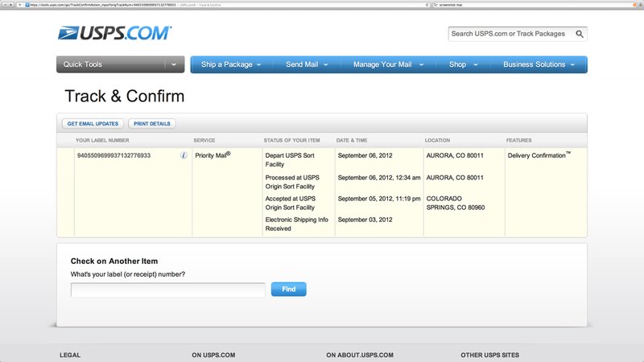
Task: Click the Priority Mail service text
Action: 213,155
